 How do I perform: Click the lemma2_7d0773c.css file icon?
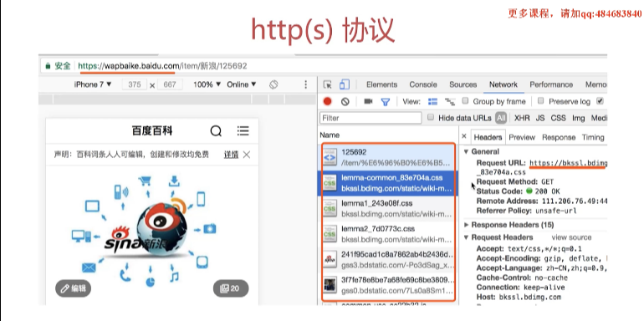coord(330,233)
